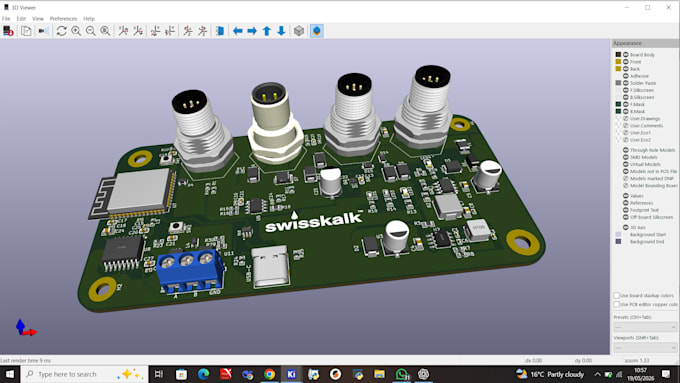Click the B.Silkscreen layer label
Screen dimensions: 680x383
pyautogui.click(x=642, y=97)
